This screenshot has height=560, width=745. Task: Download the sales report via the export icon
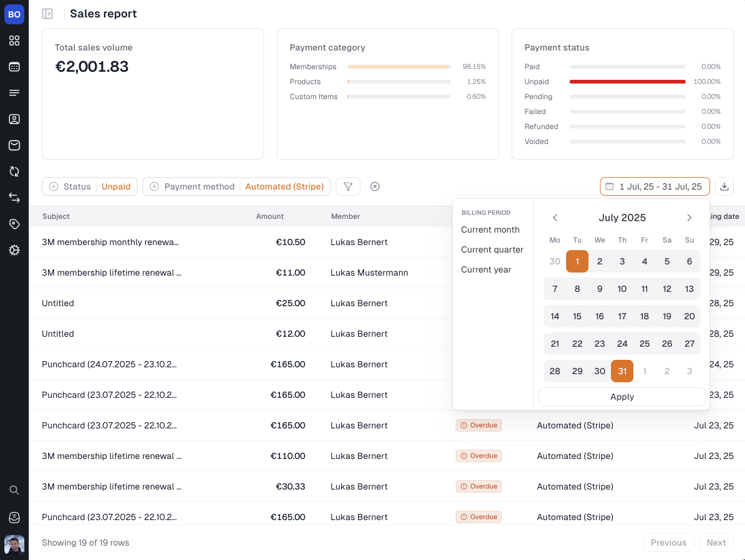pos(724,186)
